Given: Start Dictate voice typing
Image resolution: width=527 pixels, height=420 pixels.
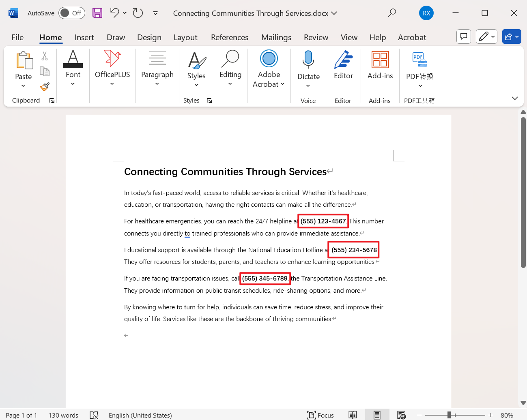Looking at the screenshot, I should 308,68.
